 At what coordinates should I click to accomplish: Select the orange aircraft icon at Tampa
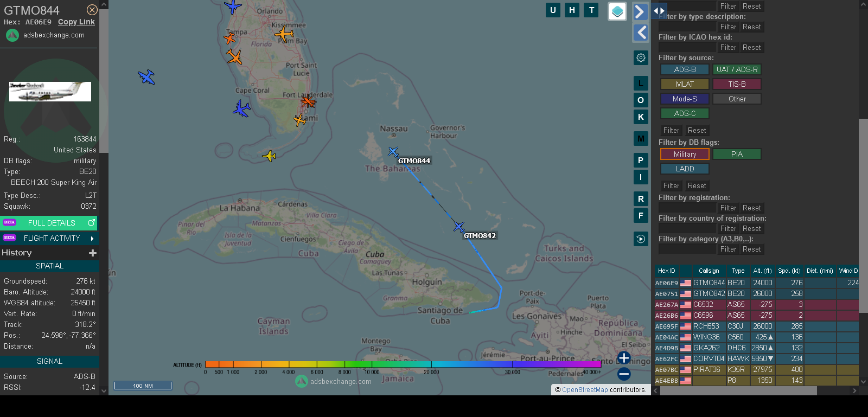click(x=230, y=38)
